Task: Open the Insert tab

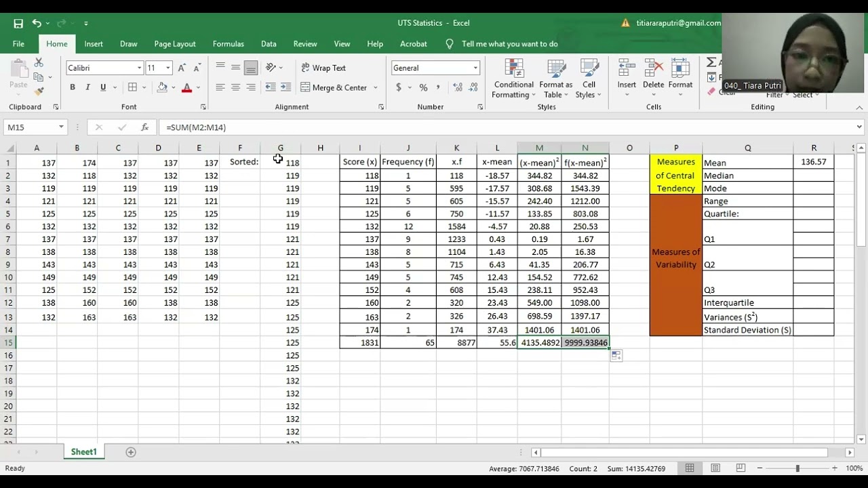Action: click(94, 44)
